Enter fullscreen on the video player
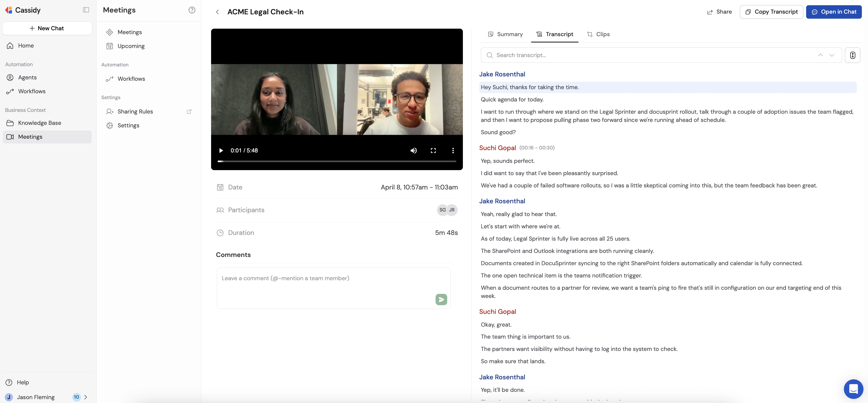Image resolution: width=868 pixels, height=403 pixels. (x=433, y=150)
